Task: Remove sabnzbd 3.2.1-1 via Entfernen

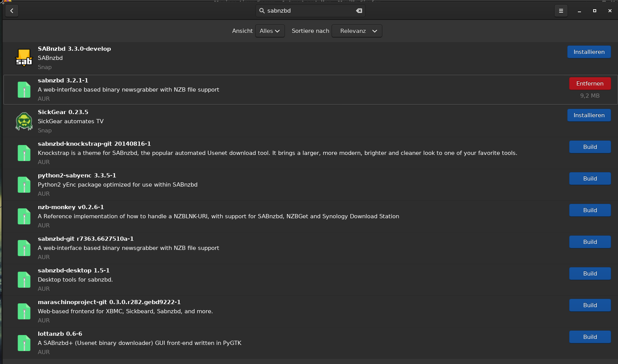Action: click(x=590, y=83)
